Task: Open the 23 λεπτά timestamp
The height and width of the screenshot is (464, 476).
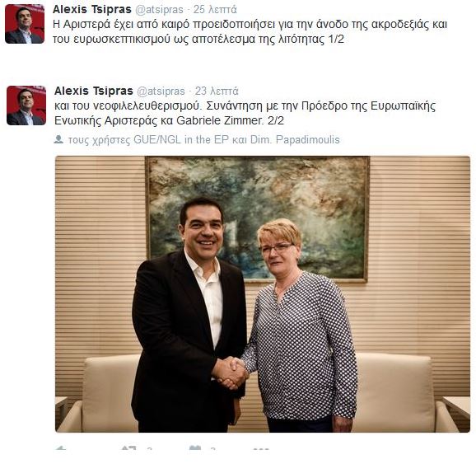Action: (217, 91)
